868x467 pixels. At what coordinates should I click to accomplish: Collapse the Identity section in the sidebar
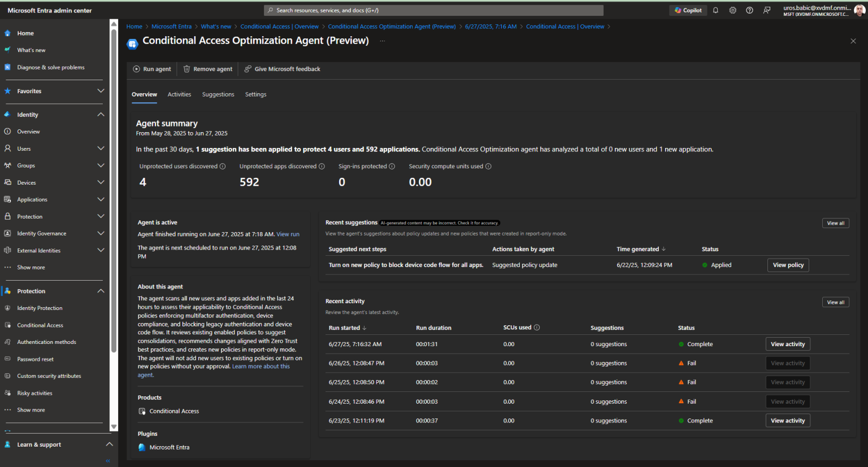[x=101, y=114]
